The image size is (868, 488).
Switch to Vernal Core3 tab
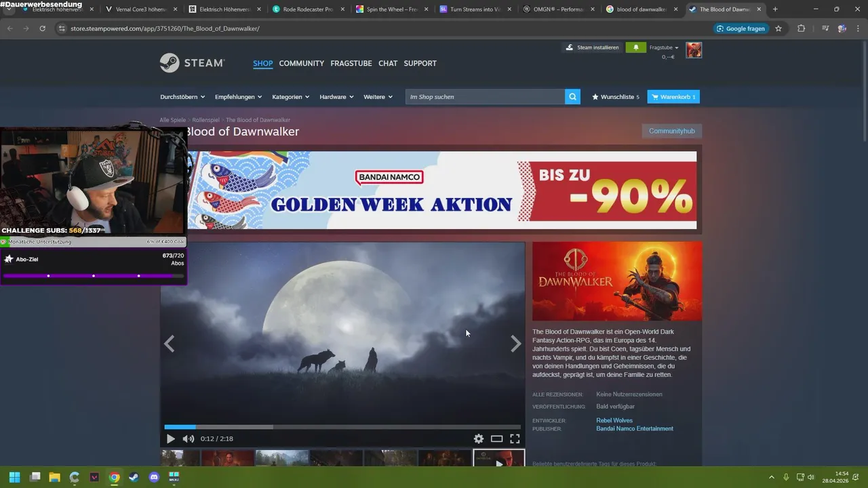[142, 9]
